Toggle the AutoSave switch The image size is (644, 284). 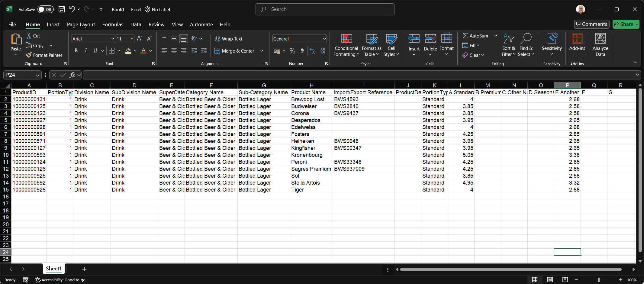pos(45,9)
